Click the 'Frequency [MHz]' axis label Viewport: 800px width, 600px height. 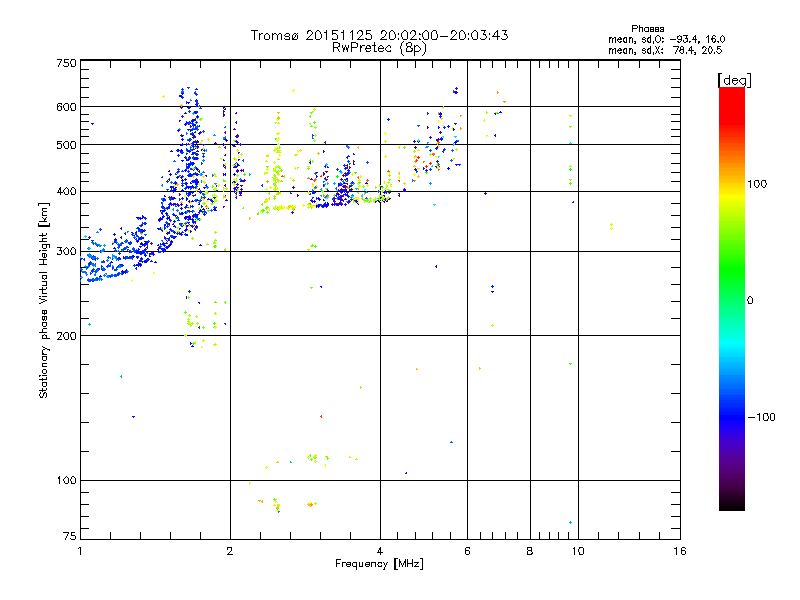click(x=379, y=564)
